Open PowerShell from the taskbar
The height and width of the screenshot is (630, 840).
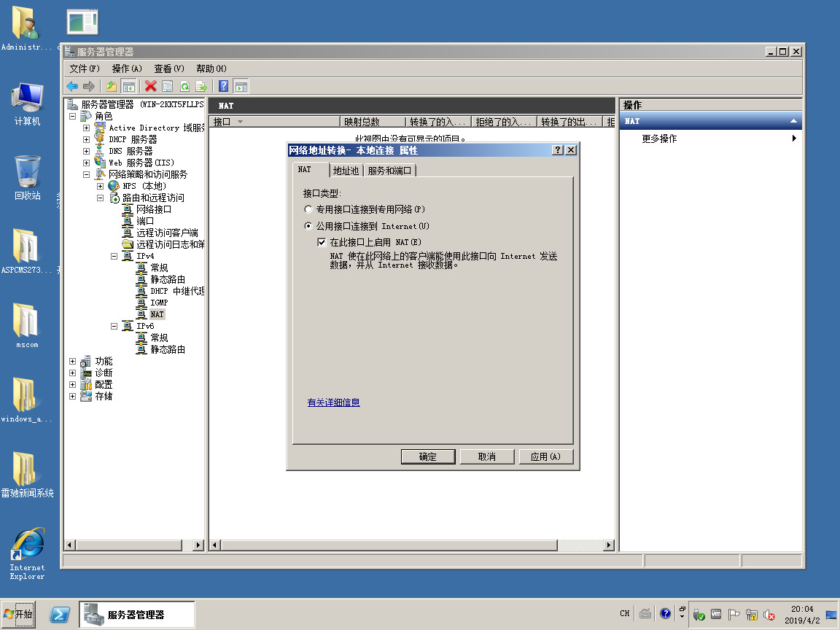pyautogui.click(x=60, y=615)
